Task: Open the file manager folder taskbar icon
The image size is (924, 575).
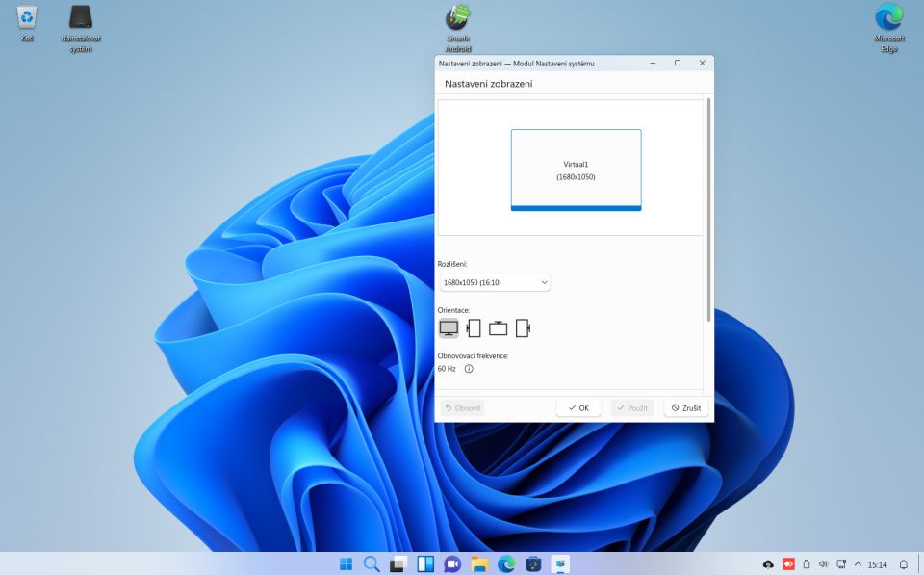Action: (479, 563)
